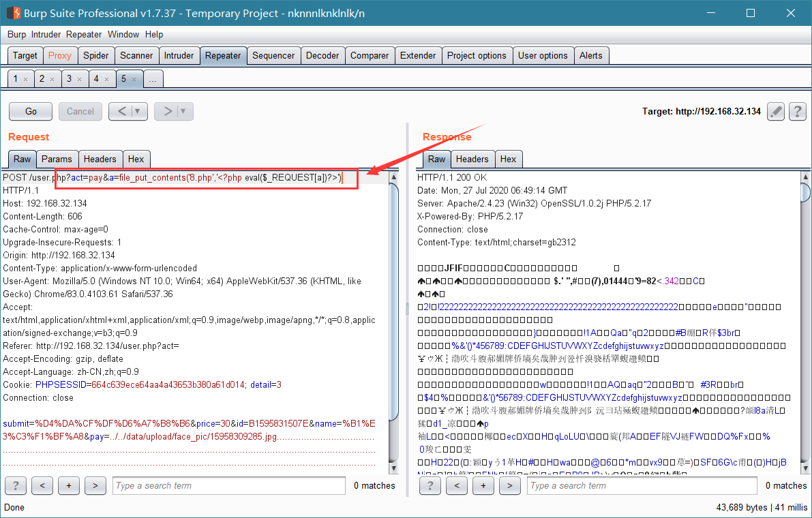Expand history back dropdown arrow
This screenshot has height=518, width=812.
click(x=138, y=111)
